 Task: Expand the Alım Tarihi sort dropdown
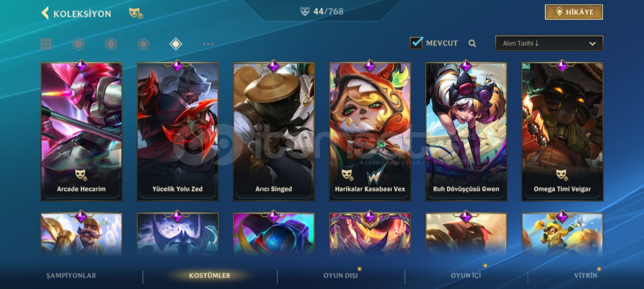[x=549, y=43]
